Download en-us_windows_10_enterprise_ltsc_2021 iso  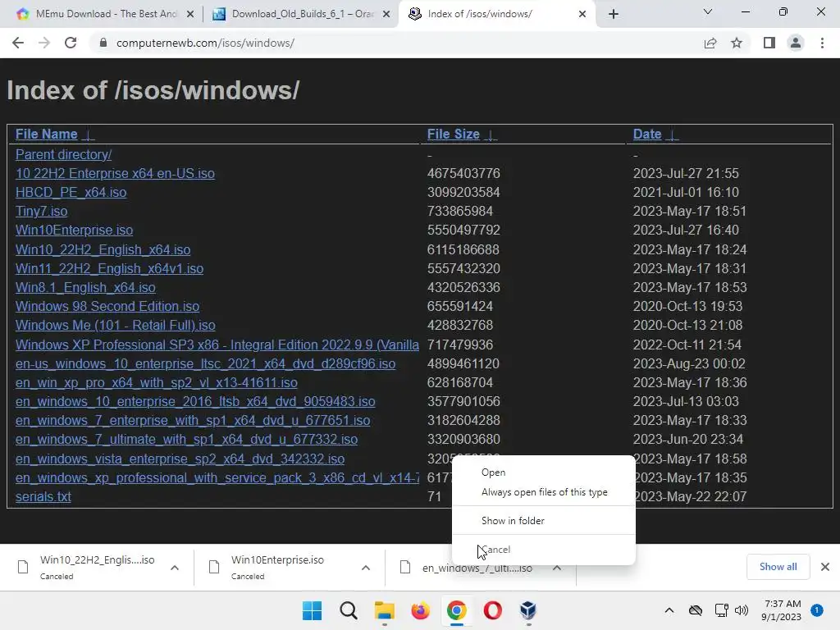(x=205, y=363)
